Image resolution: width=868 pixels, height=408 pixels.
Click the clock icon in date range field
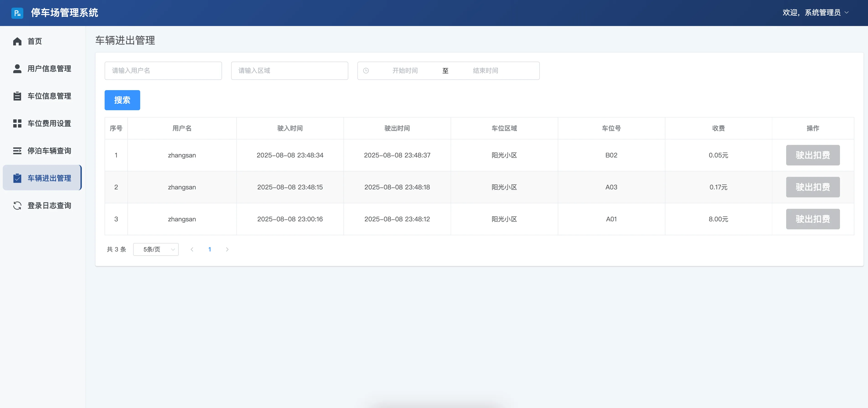[x=366, y=71]
